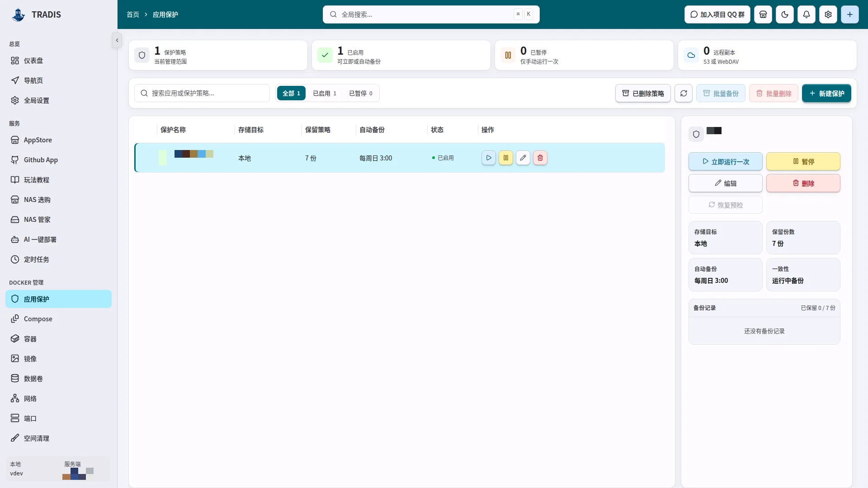Click the yellow 暂停 button in detail panel
The height and width of the screenshot is (488, 868).
[x=803, y=162]
